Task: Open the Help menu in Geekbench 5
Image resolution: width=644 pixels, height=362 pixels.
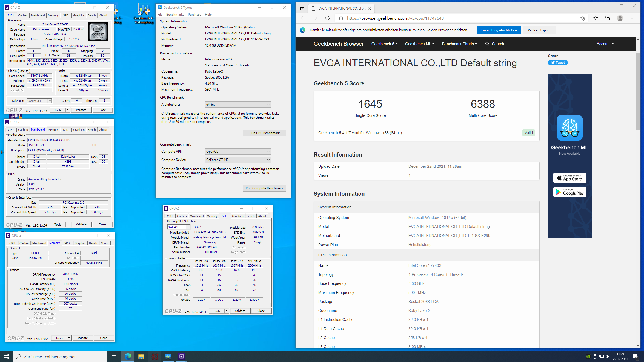Action: [208, 15]
